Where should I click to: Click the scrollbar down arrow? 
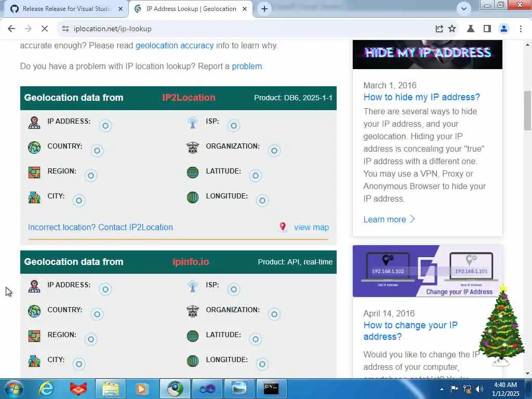click(x=527, y=374)
